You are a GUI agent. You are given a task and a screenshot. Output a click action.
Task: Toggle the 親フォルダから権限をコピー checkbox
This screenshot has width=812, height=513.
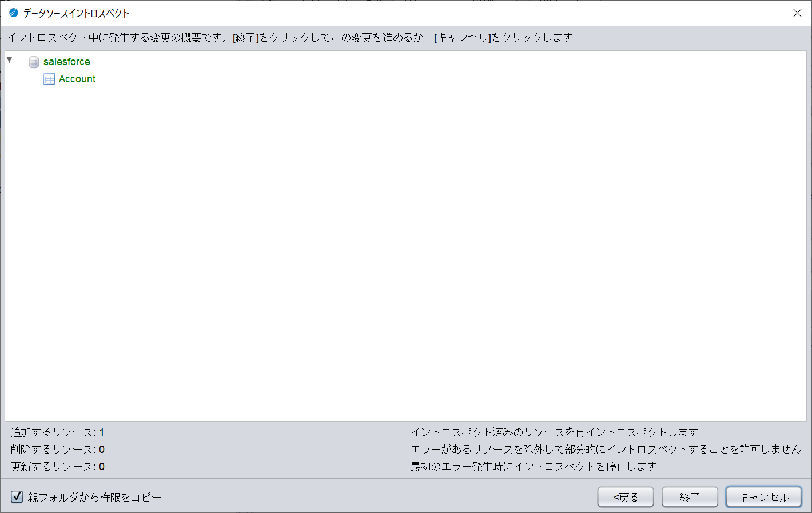pos(17,496)
